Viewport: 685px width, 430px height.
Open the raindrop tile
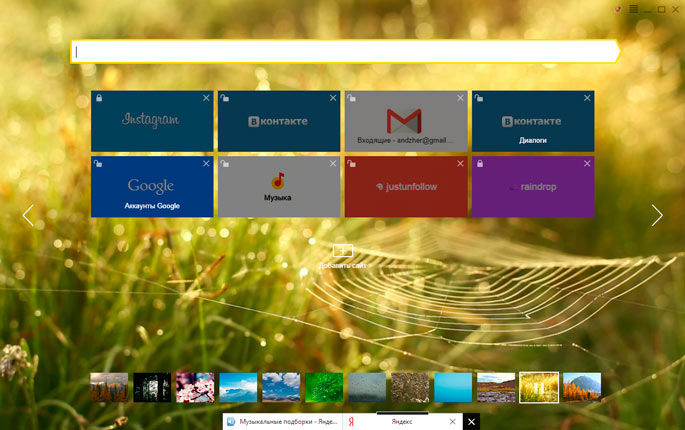(x=533, y=187)
